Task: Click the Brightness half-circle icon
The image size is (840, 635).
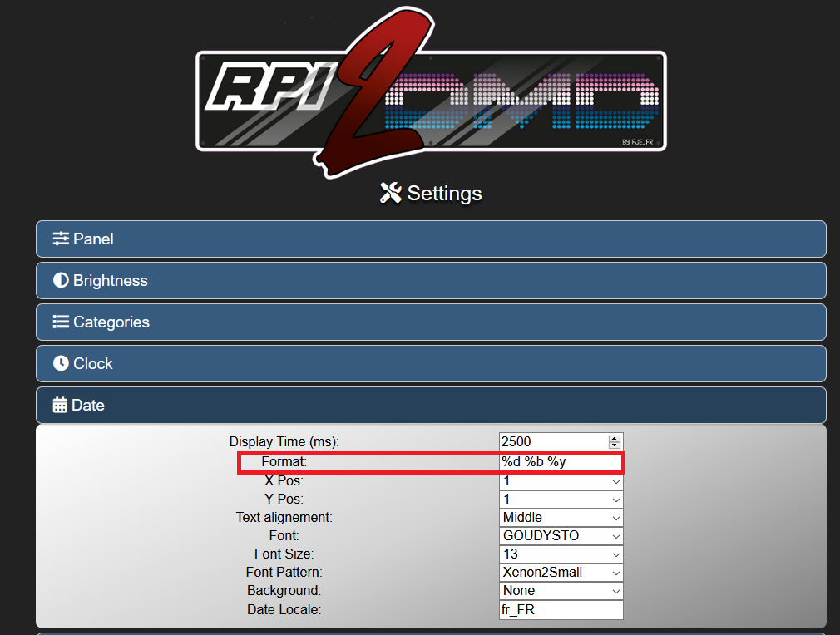Action: 61,280
